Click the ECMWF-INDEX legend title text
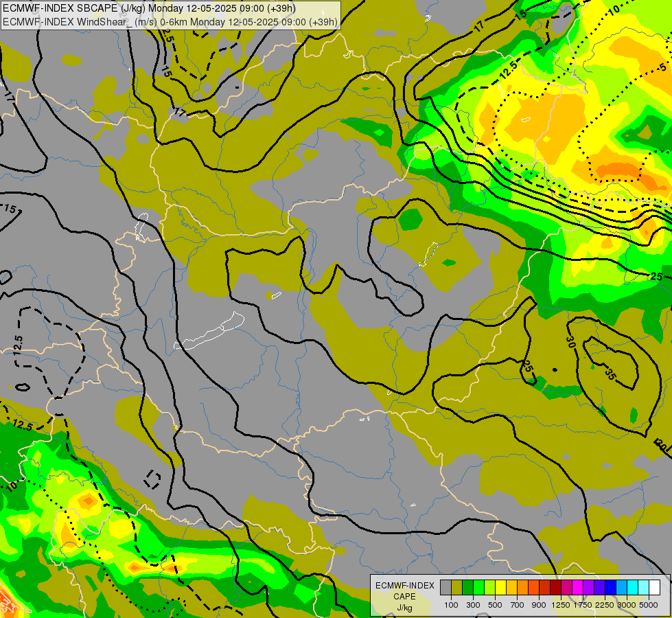 pyautogui.click(x=405, y=586)
